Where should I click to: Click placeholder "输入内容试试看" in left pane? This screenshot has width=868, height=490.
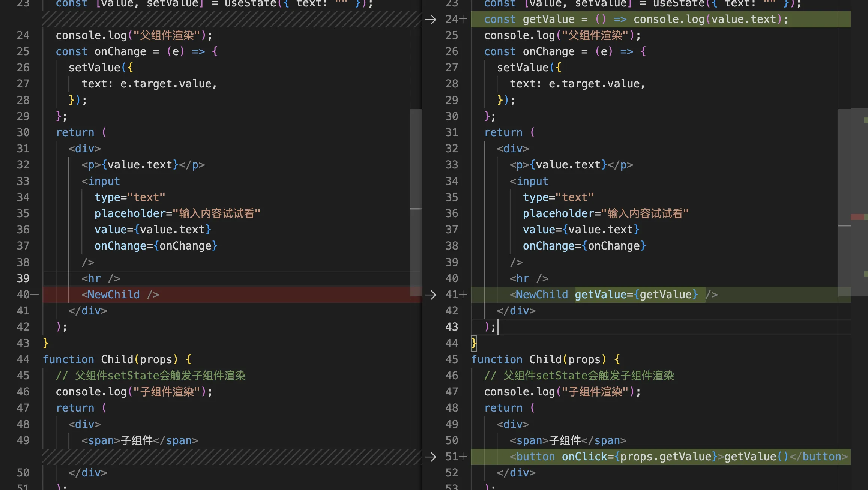[x=177, y=213]
